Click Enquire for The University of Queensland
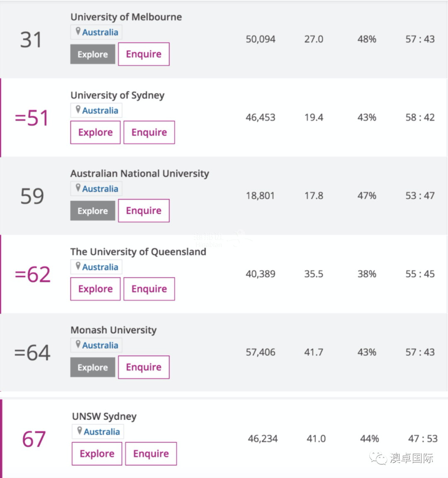448x478 pixels. click(149, 289)
